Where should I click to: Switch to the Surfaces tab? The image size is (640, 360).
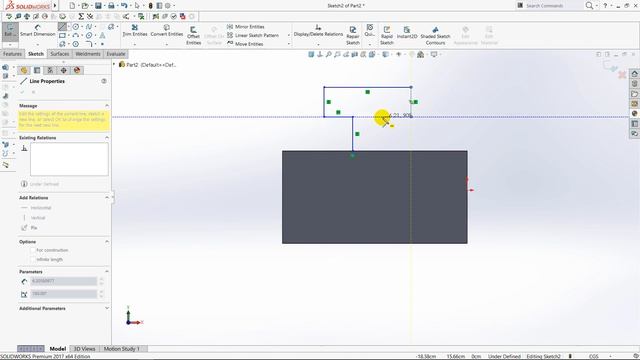(60, 54)
